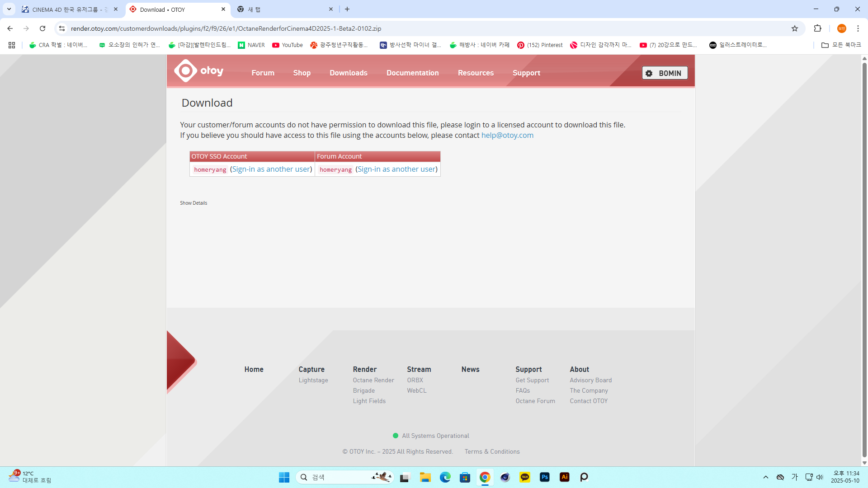Viewport: 868px width, 488px height.
Task: Open the Octane Render footer link
Action: [x=373, y=380]
